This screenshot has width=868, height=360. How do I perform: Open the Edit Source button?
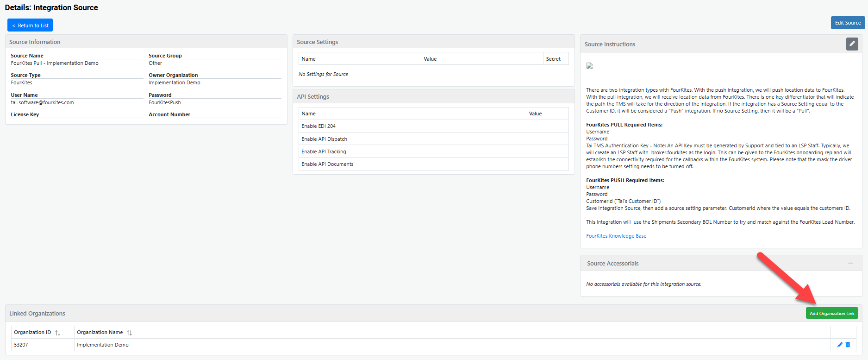click(848, 23)
